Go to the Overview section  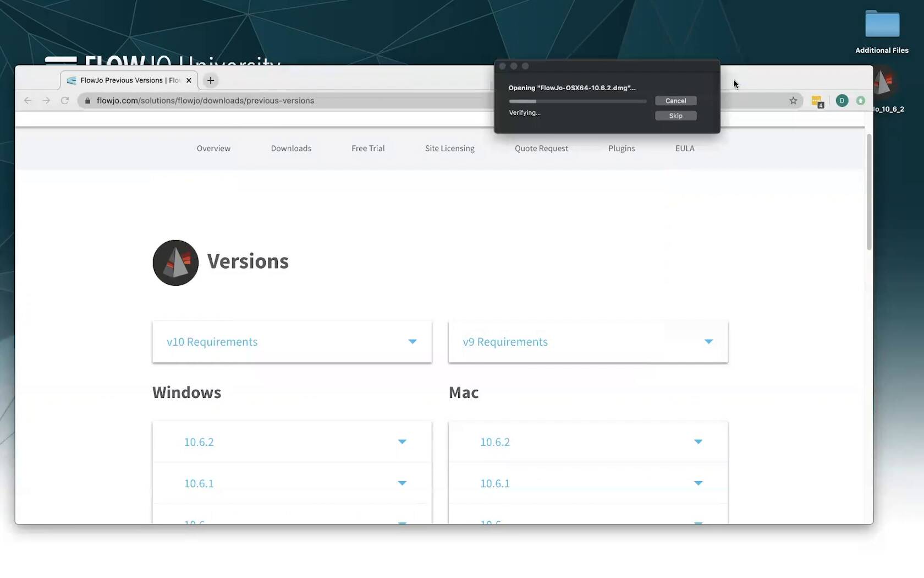click(x=213, y=149)
